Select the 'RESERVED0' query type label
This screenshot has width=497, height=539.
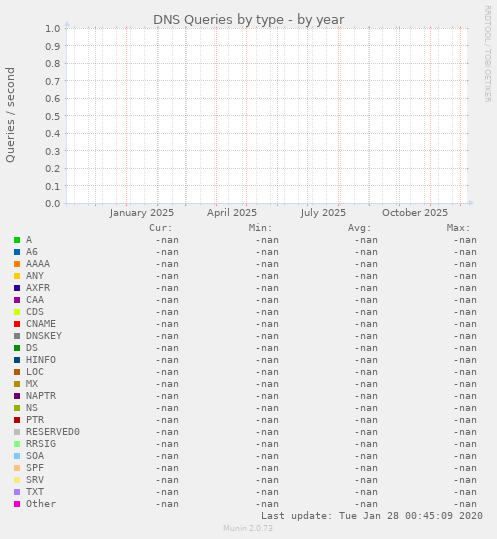point(53,432)
